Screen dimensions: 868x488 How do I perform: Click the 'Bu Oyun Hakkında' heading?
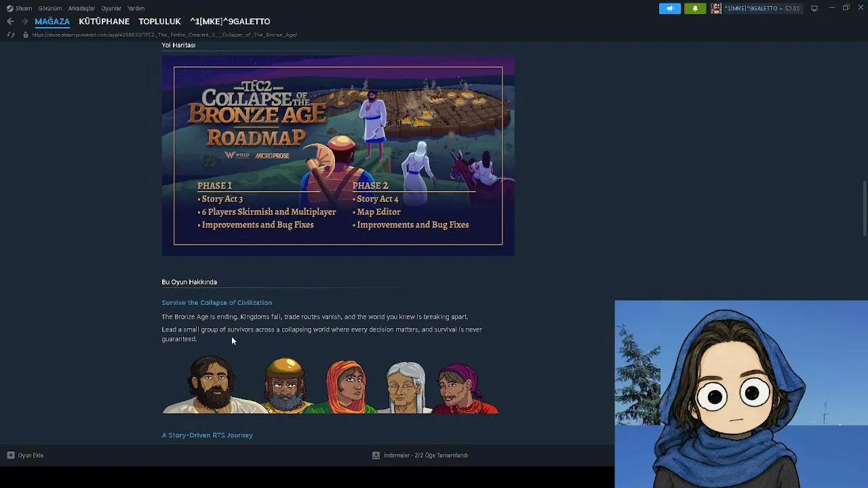point(189,282)
